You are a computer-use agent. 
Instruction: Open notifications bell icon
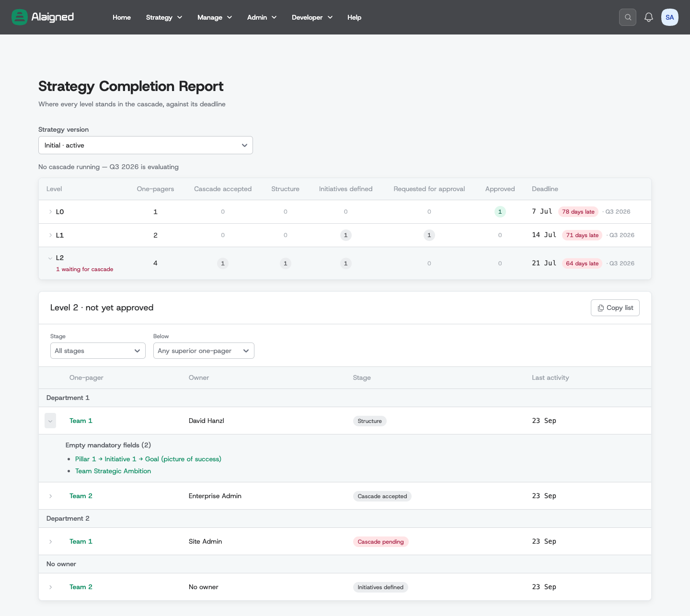649,17
